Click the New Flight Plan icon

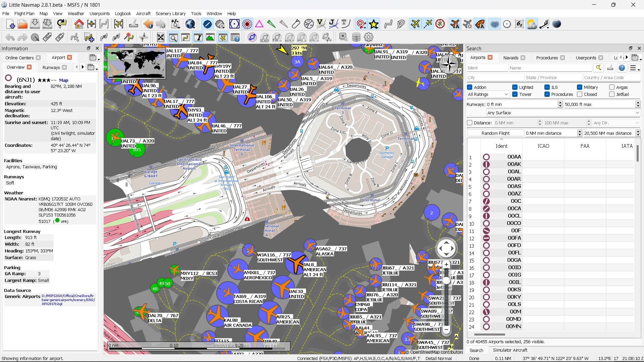coord(10,24)
